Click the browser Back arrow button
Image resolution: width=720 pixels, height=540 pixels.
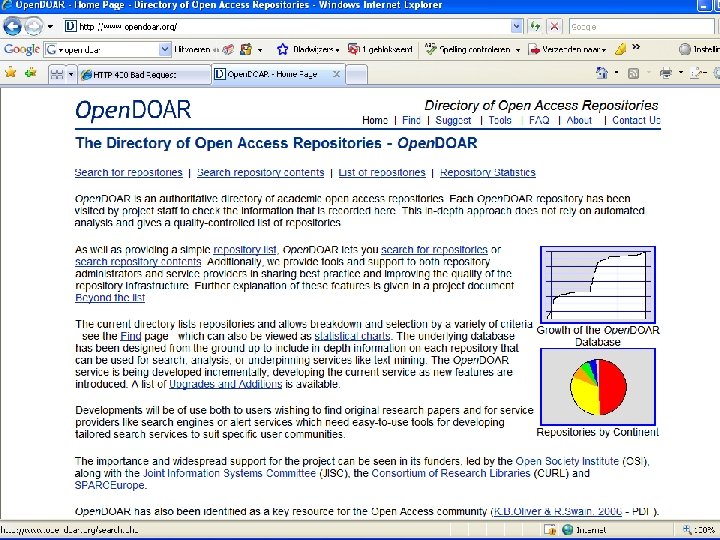click(x=12, y=26)
